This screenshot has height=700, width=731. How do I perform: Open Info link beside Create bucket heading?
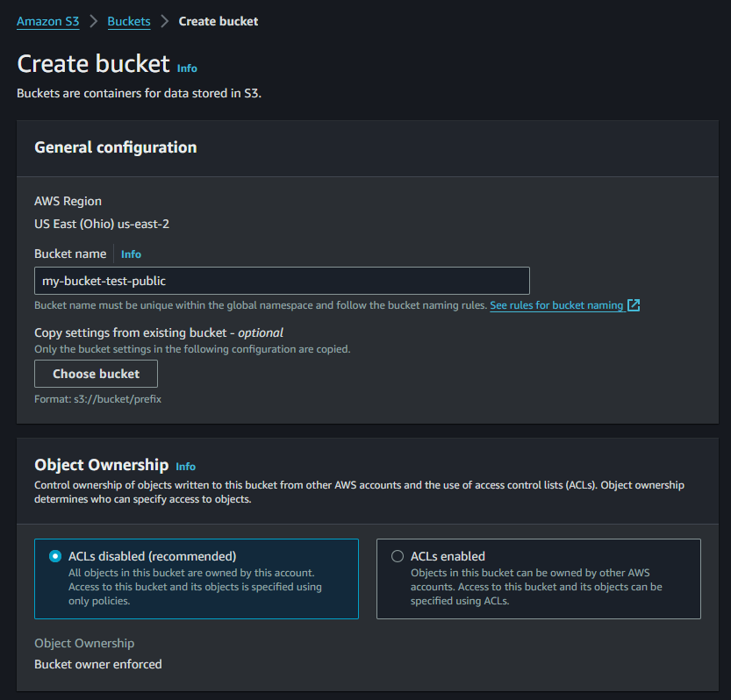click(187, 68)
